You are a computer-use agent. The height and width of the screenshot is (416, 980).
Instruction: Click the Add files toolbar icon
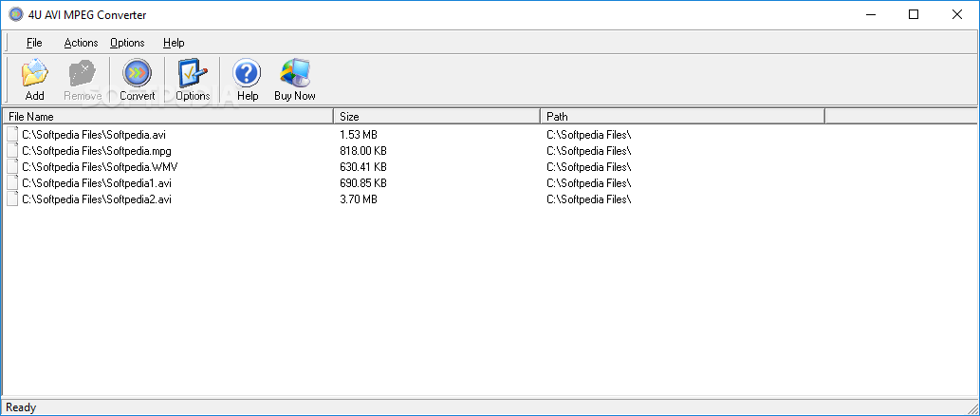point(34,73)
